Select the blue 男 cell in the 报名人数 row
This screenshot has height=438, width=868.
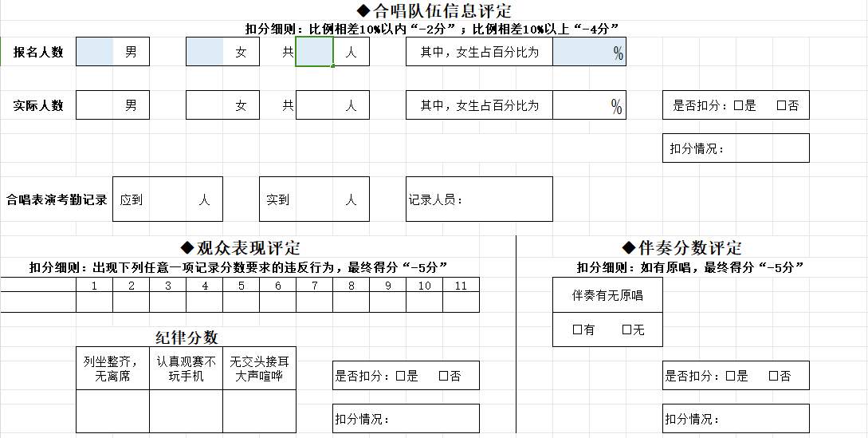[x=95, y=52]
